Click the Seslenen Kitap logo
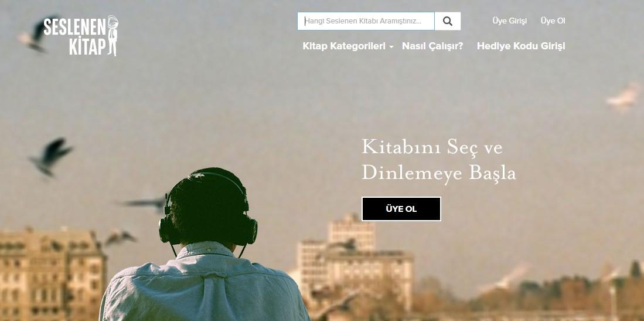 [x=81, y=36]
